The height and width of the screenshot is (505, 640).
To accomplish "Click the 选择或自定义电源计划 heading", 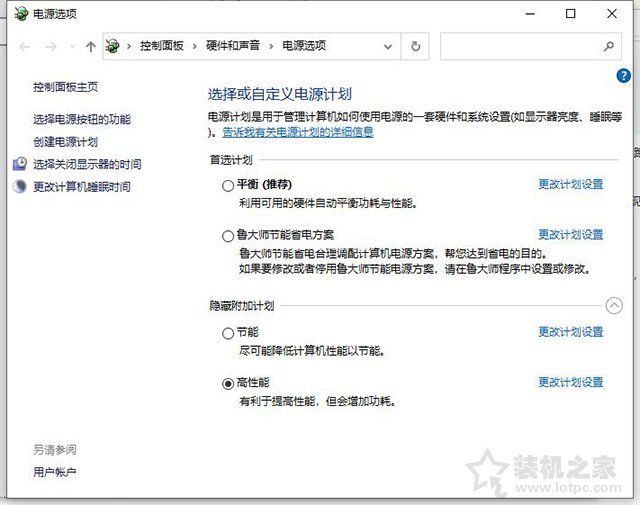I will click(280, 94).
